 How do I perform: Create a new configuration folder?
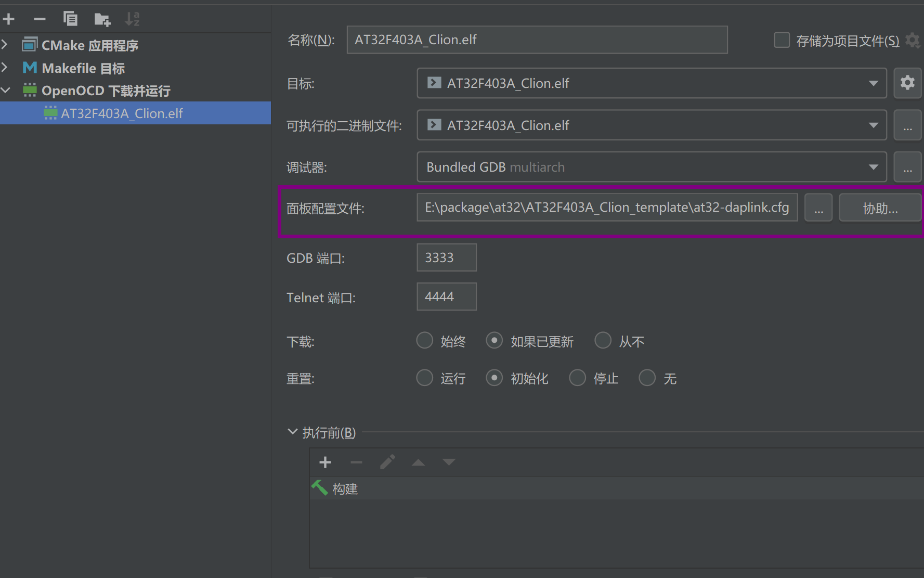pyautogui.click(x=102, y=20)
